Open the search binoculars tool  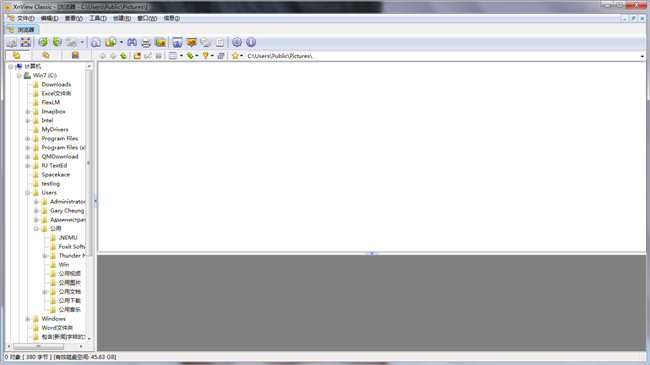click(132, 42)
